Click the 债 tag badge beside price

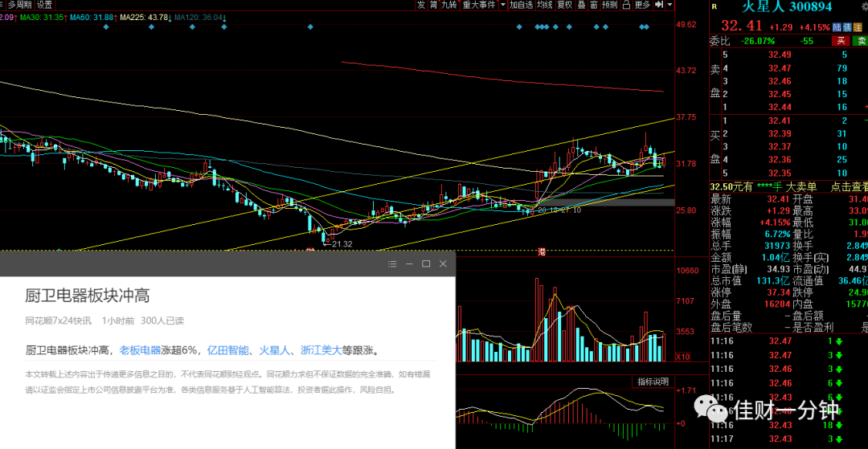pos(845,27)
